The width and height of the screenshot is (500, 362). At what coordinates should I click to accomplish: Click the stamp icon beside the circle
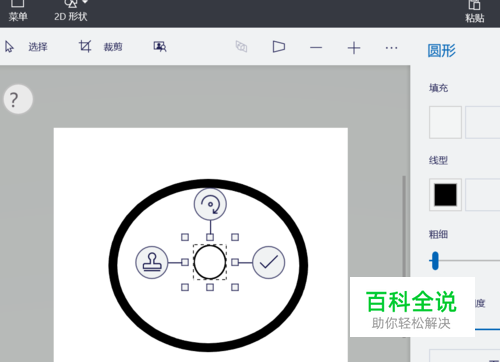[x=152, y=262]
